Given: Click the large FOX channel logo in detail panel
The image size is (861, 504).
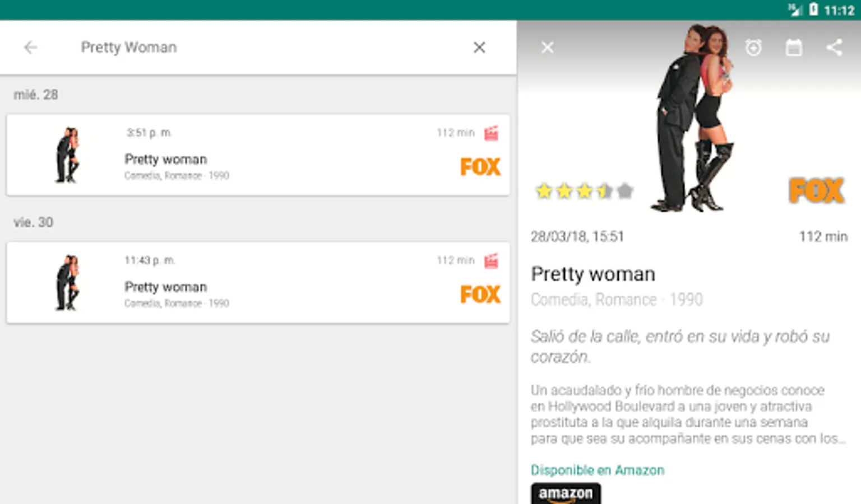Looking at the screenshot, I should (817, 190).
